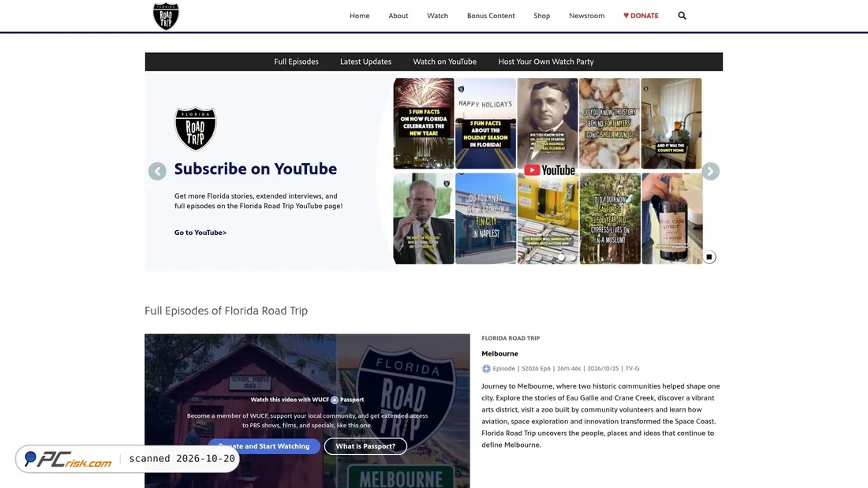Click the FLORIDA ROAD TRIP show label

[x=511, y=338]
